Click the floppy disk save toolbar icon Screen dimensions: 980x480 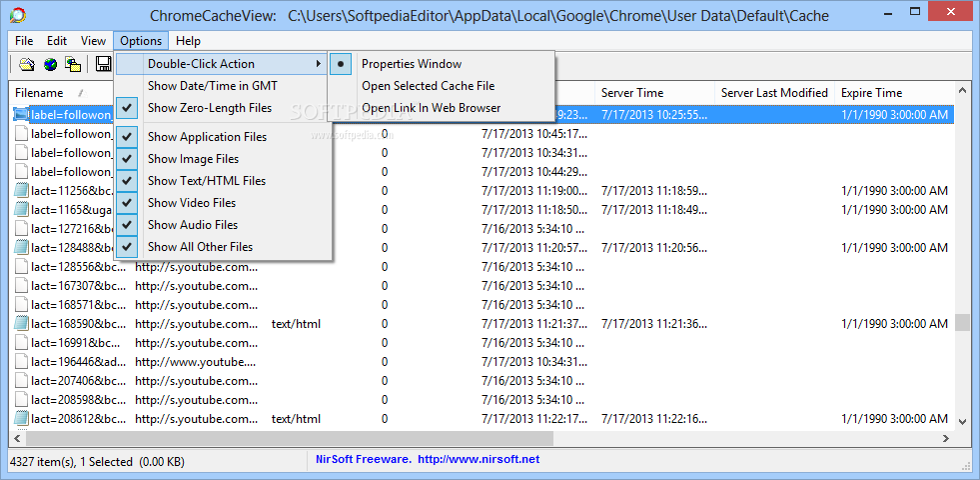coord(103,64)
